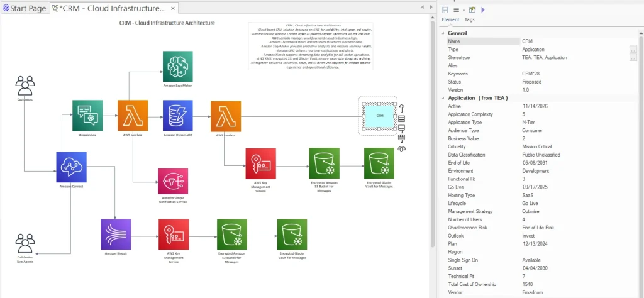The width and height of the screenshot is (644, 298).
Task: Open the ellipsis button for Type
Action: (x=633, y=49)
